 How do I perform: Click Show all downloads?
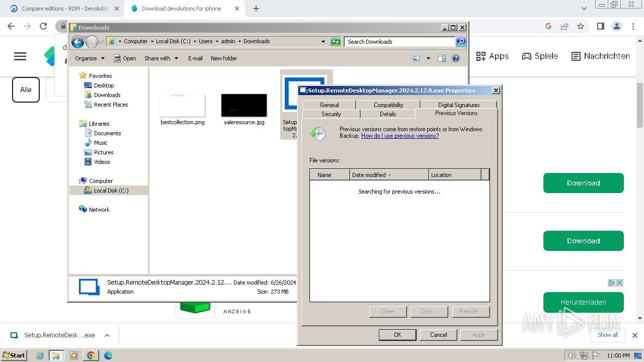click(x=608, y=335)
